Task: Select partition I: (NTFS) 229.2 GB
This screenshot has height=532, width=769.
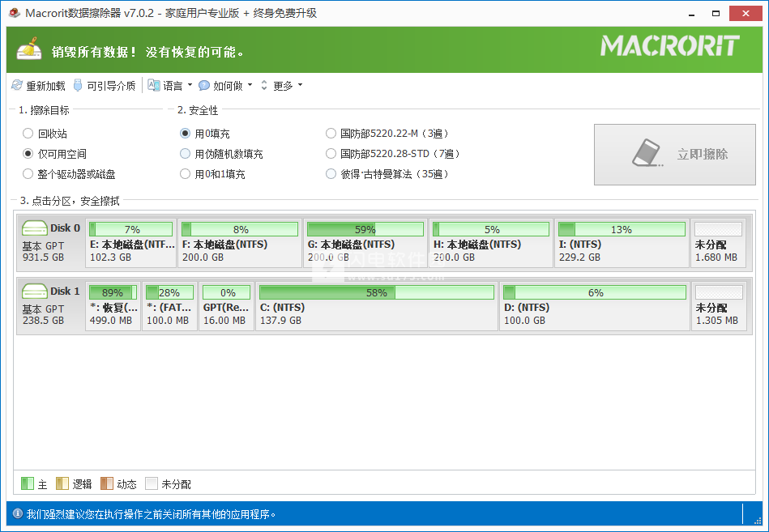Action: point(622,243)
